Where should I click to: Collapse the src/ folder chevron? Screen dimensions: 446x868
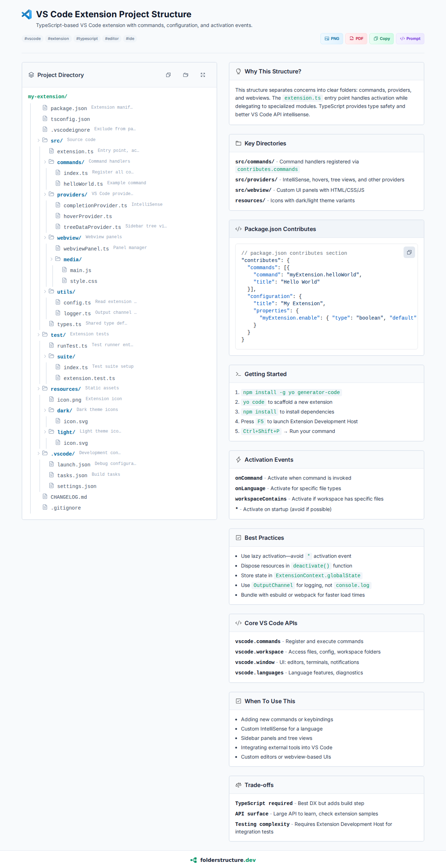click(38, 140)
